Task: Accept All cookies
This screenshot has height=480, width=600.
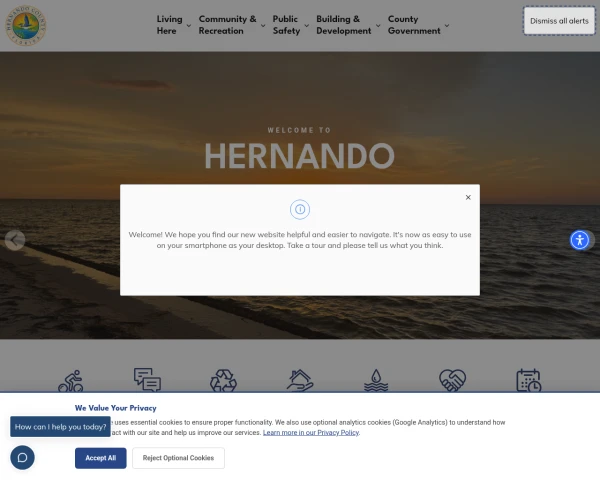Action: coord(101,458)
